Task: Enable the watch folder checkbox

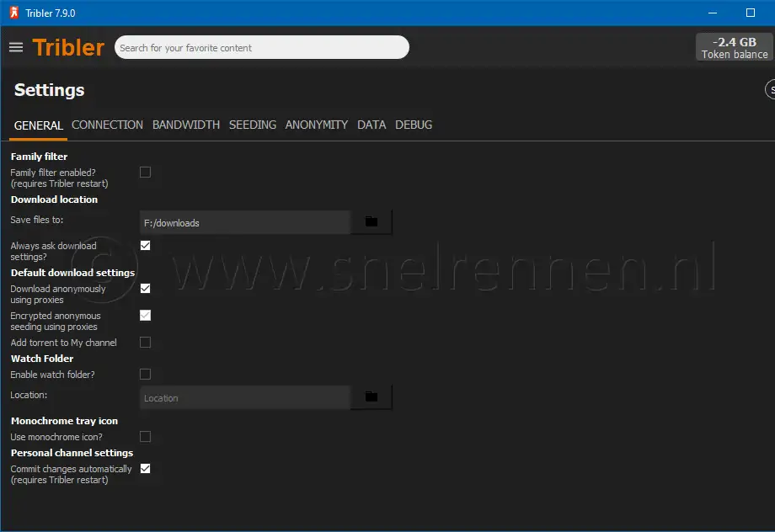Action: [x=145, y=375]
